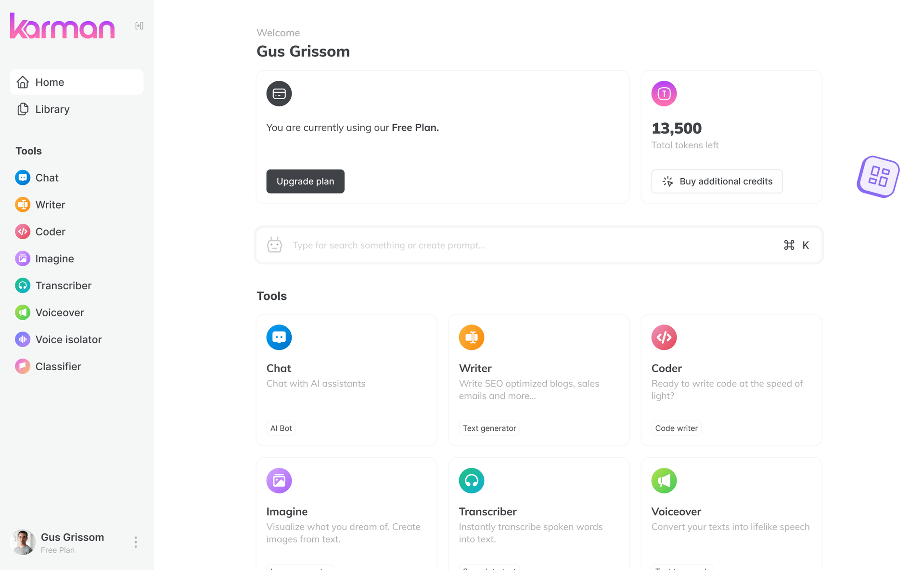Open the user options three-dot menu
This screenshot has height=570, width=924.
click(136, 542)
